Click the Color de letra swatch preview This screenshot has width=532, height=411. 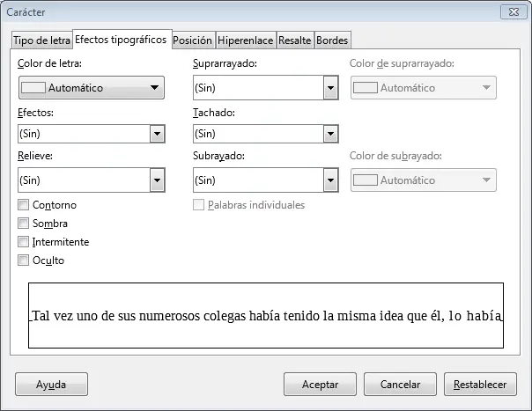[x=33, y=88]
